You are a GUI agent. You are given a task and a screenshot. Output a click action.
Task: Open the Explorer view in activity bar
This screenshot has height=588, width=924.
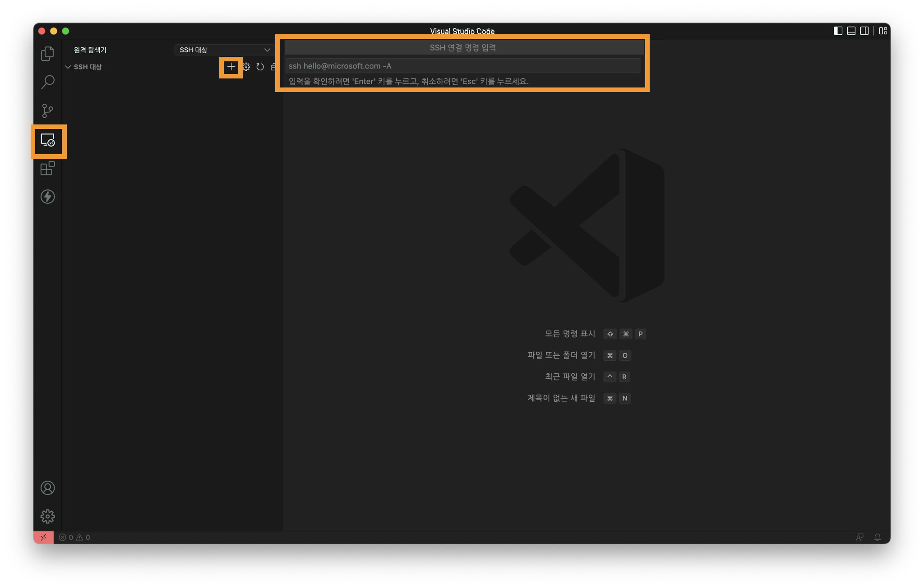tap(47, 54)
